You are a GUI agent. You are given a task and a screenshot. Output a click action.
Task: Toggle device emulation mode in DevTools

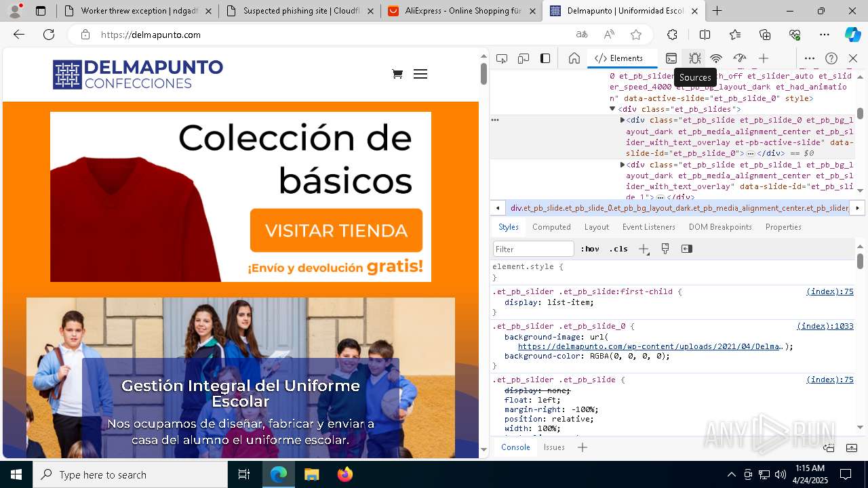(x=524, y=58)
